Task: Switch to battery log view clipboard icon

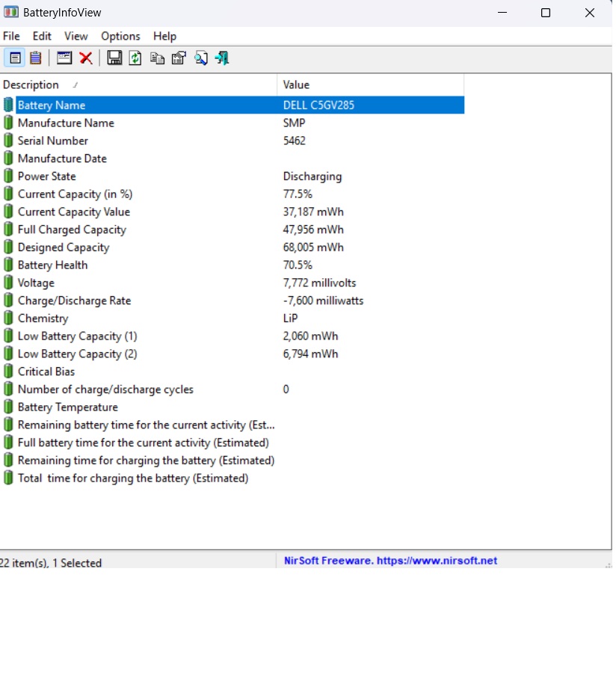Action: (x=35, y=58)
